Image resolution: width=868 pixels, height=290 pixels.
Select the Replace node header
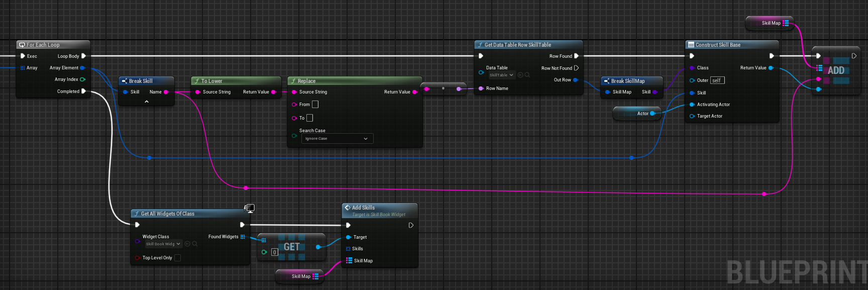pyautogui.click(x=355, y=81)
